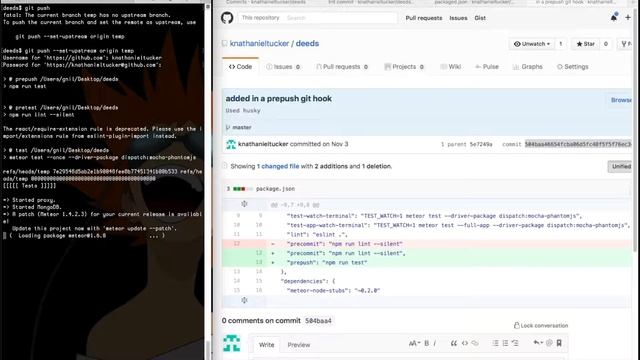
Task: Click the mention user icon
Action: click(x=549, y=343)
